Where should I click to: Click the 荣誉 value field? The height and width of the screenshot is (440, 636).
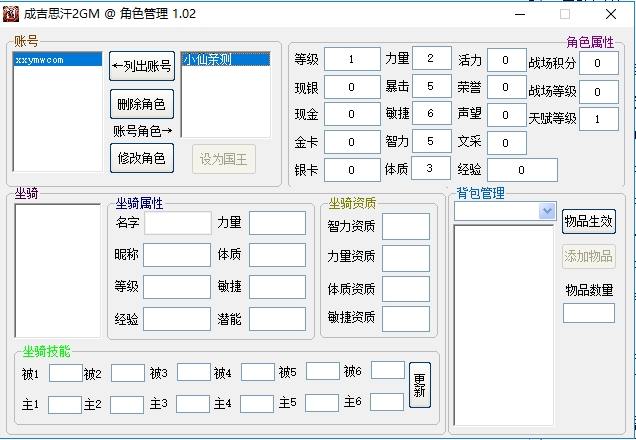click(x=507, y=87)
